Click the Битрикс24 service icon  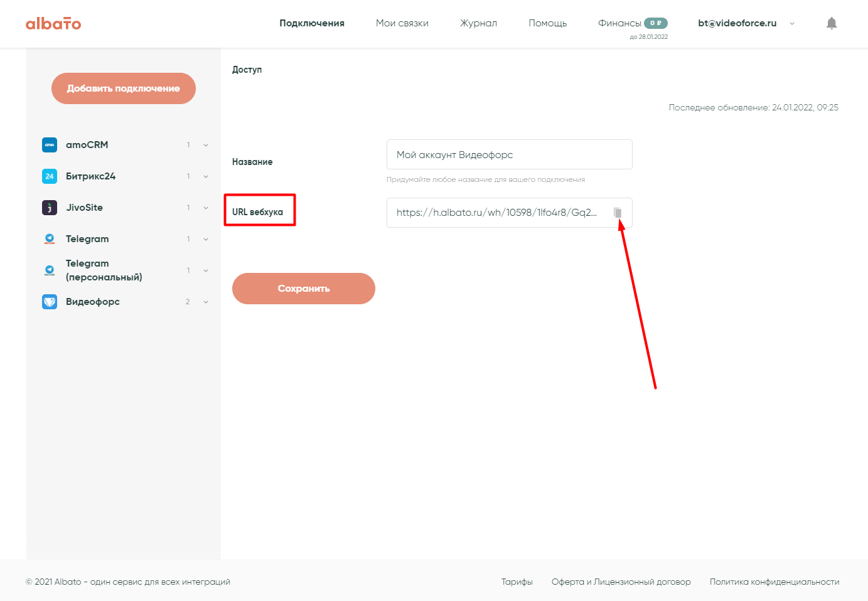pos(50,176)
